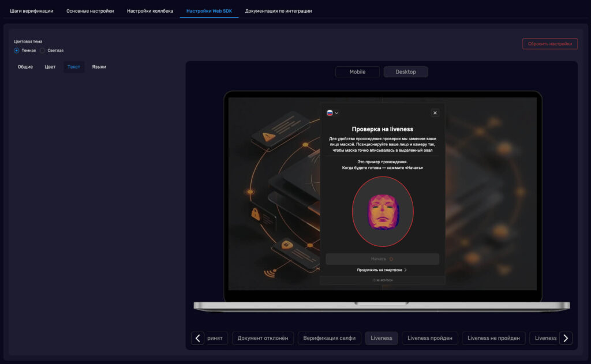Open the Общие settings sub-tab
The image size is (591, 364).
[x=25, y=67]
